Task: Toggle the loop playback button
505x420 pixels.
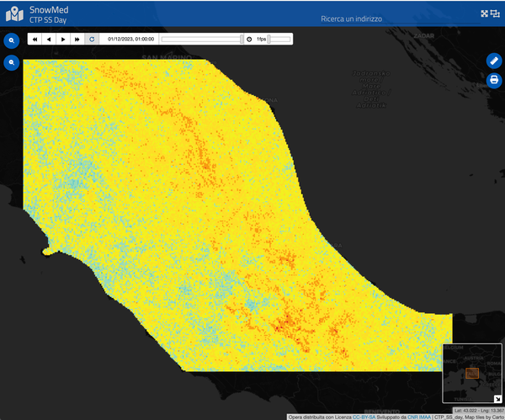Action: [x=92, y=39]
